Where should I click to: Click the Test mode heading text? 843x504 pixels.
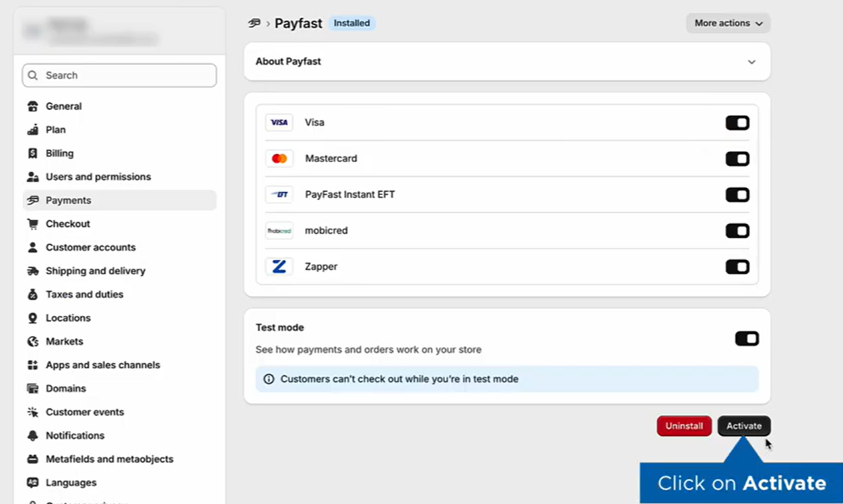coord(280,328)
